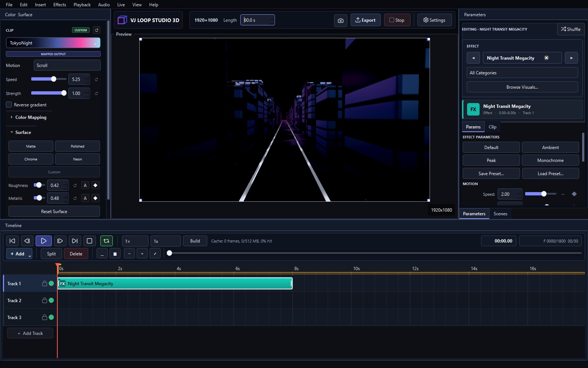Click the timeline zoom out minus button
Image resolution: width=588 pixels, height=368 pixels.
coord(129,254)
